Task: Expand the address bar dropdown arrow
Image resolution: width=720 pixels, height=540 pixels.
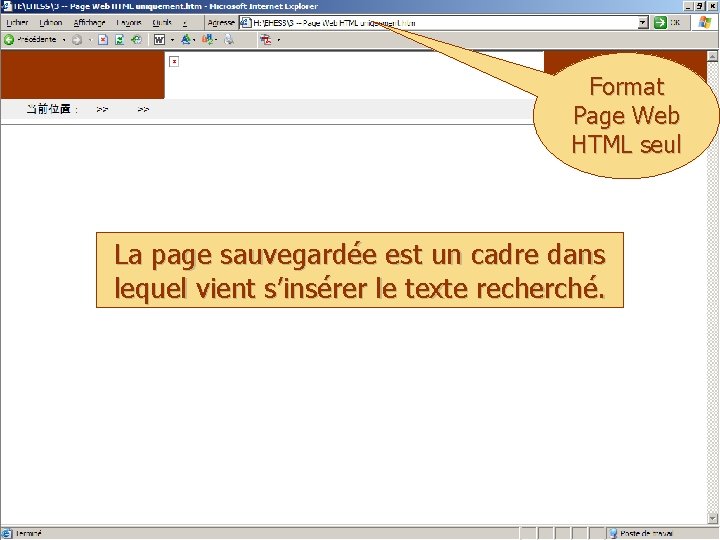Action: point(643,22)
